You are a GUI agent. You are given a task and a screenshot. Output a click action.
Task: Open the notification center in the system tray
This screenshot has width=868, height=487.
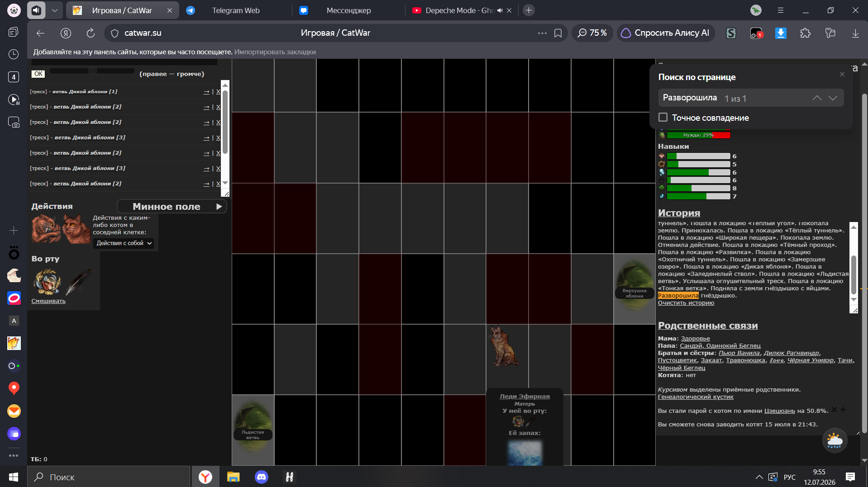point(850,477)
